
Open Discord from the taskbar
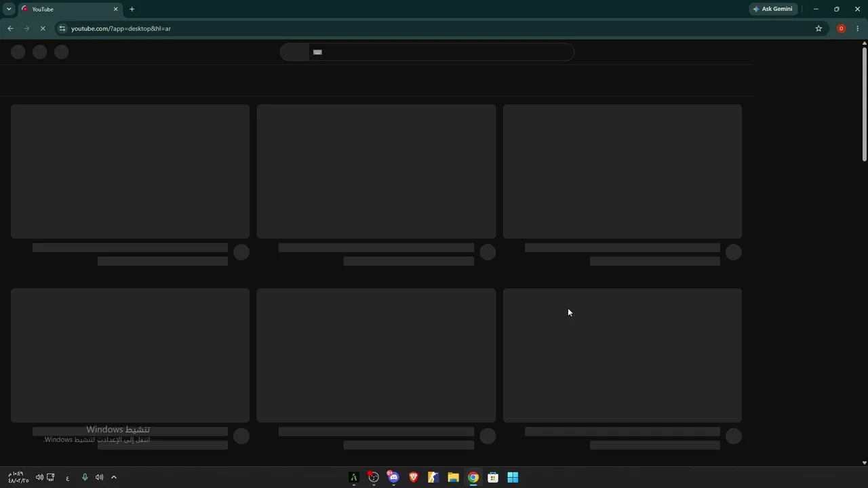pyautogui.click(x=393, y=477)
